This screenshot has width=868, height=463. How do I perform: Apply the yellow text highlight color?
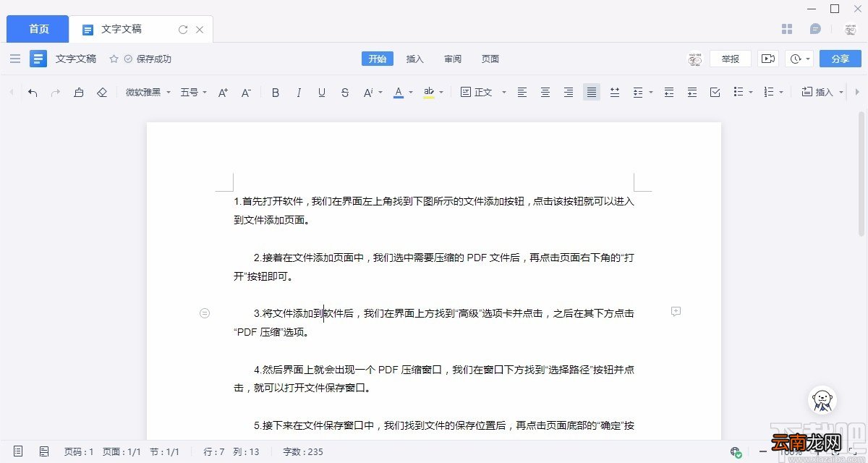[429, 93]
